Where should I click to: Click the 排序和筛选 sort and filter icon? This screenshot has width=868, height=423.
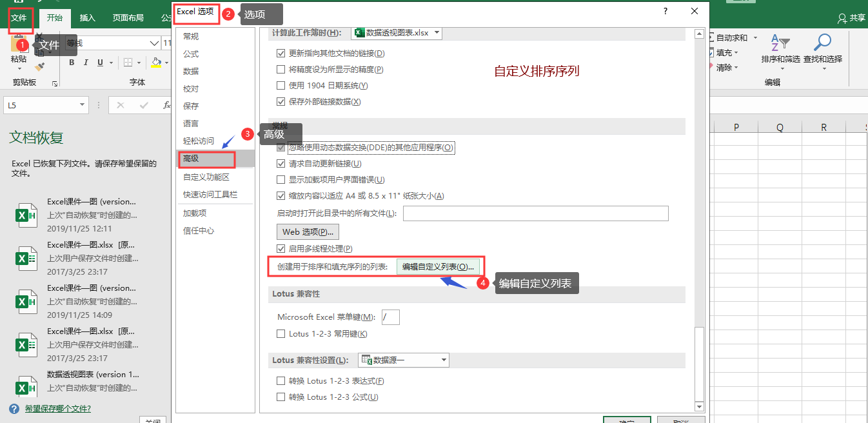tap(780, 43)
